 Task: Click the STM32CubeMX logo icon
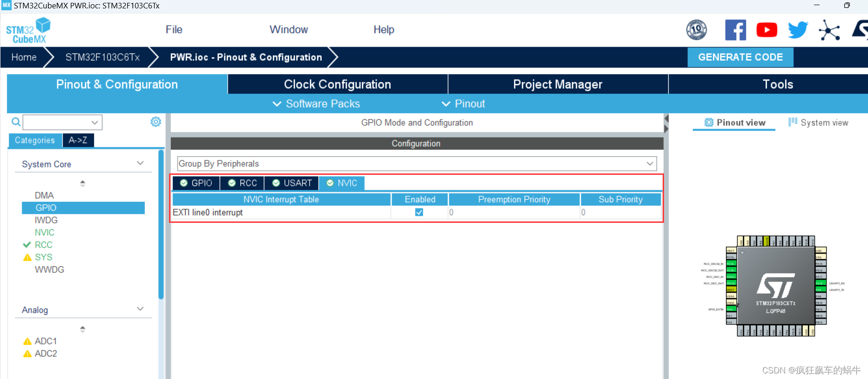pos(28,30)
